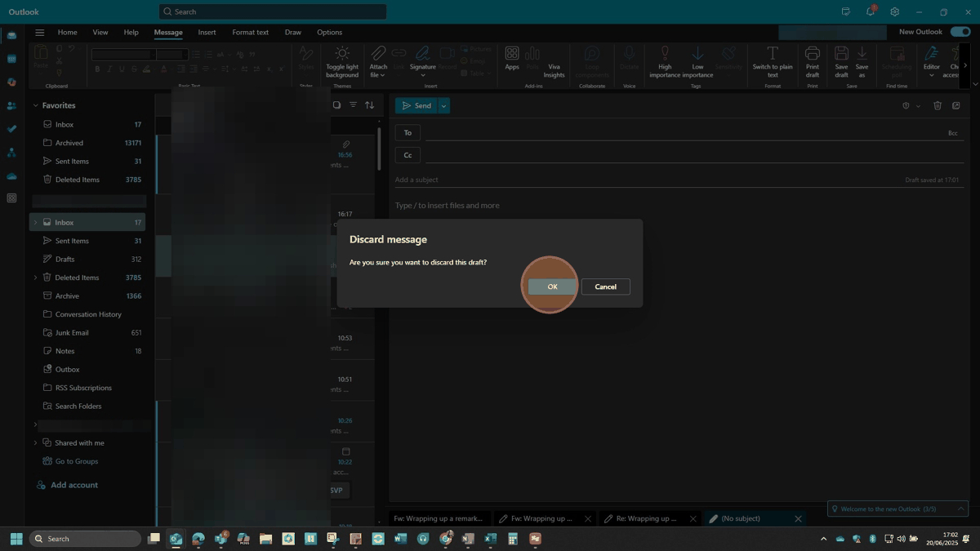Mark message as Low importance

[x=697, y=63]
